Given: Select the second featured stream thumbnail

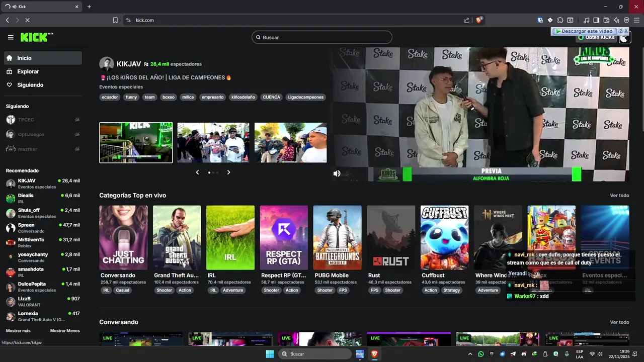Looking at the screenshot, I should (x=213, y=142).
